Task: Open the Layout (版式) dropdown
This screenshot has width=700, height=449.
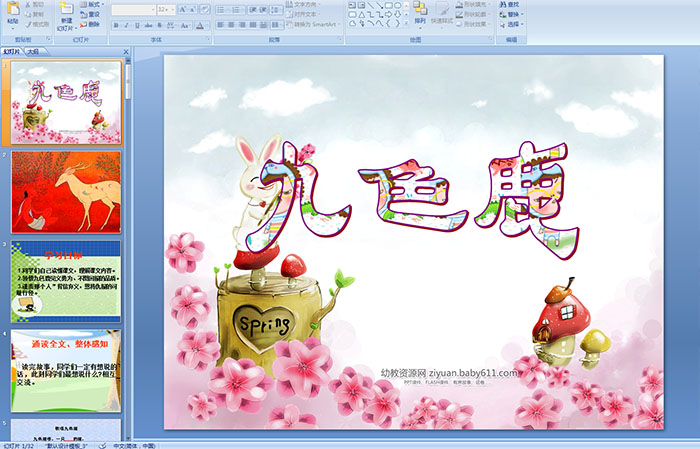Action: point(92,4)
